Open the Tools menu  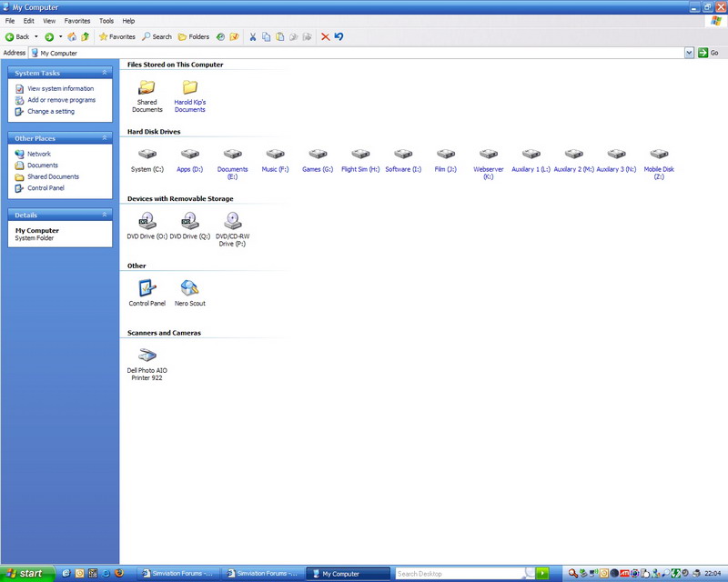click(106, 20)
